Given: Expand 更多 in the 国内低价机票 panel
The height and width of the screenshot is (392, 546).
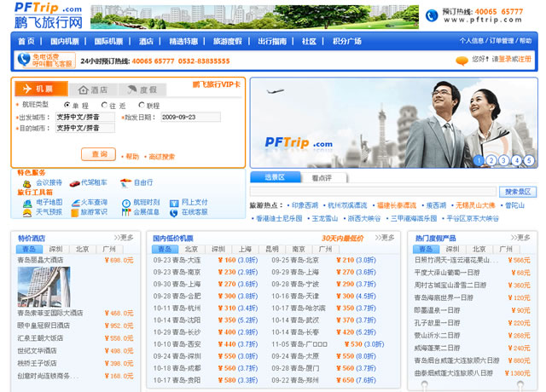Looking at the screenshot, I should click(x=385, y=238).
